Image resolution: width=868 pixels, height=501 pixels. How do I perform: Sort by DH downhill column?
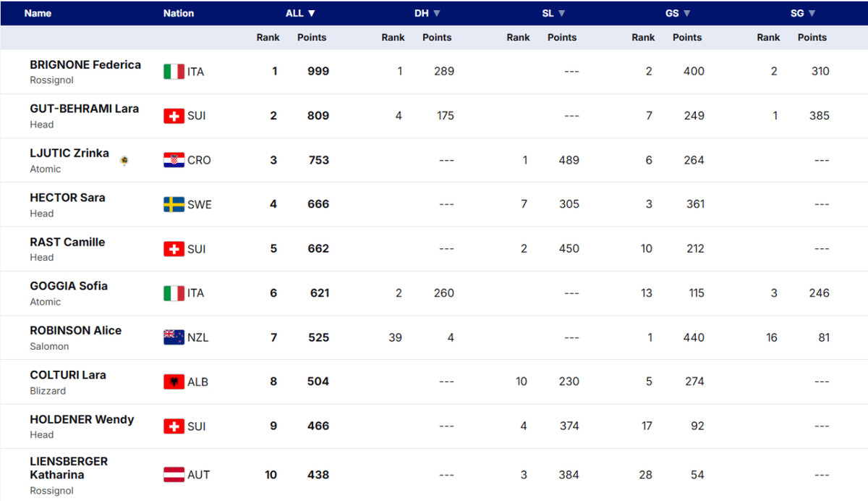(x=427, y=13)
